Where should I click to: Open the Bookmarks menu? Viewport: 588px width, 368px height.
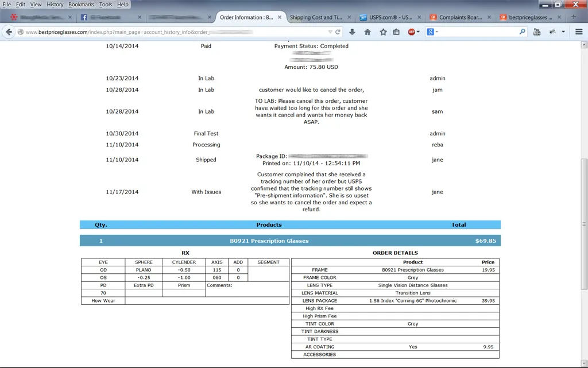tap(81, 5)
